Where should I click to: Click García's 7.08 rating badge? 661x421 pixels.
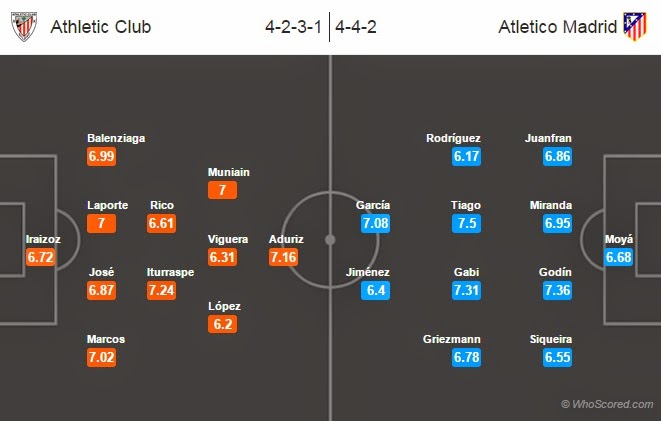373,223
